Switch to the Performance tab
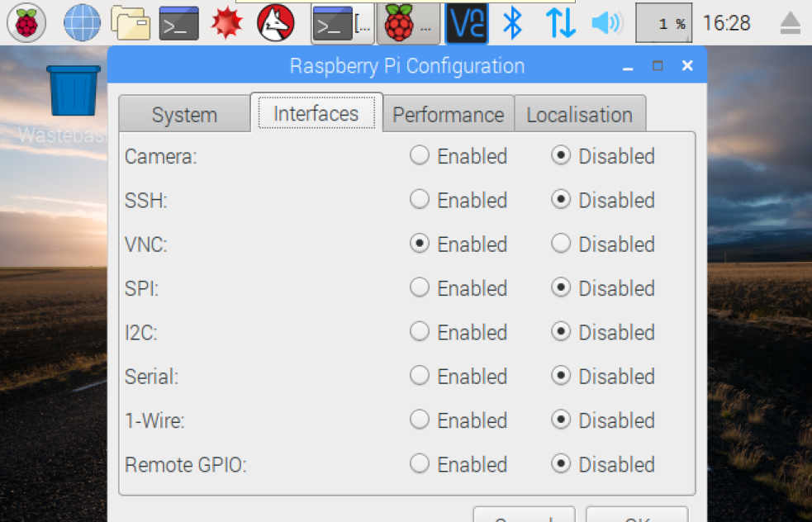Screen dimensions: 812x522 point(449,114)
